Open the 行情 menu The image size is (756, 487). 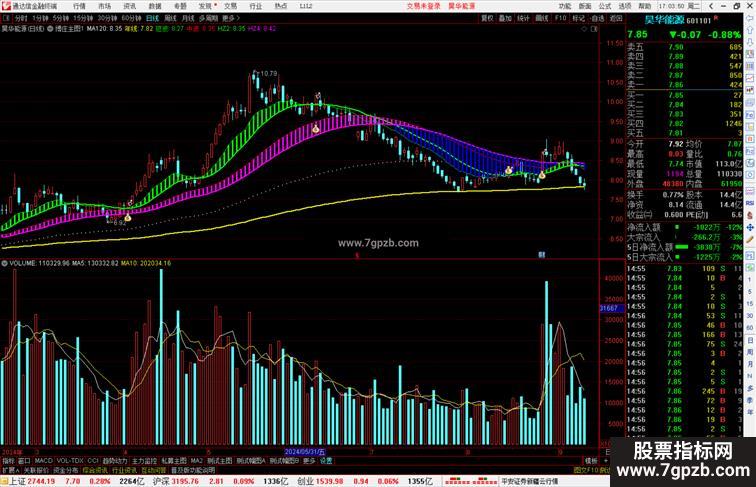click(x=79, y=6)
